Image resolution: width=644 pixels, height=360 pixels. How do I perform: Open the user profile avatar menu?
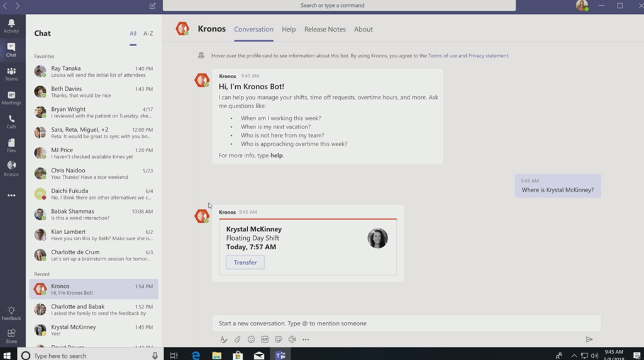point(582,6)
